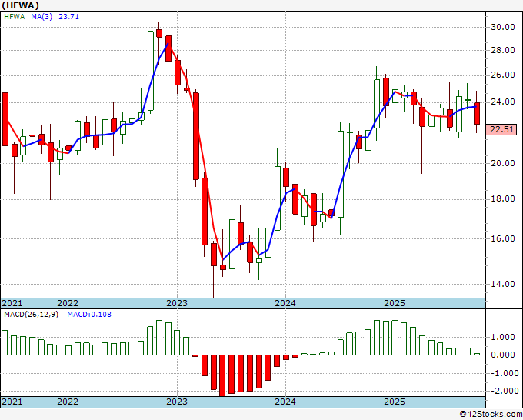Click the 2022 label on price chart axis
The width and height of the screenshot is (523, 420).
pos(68,303)
